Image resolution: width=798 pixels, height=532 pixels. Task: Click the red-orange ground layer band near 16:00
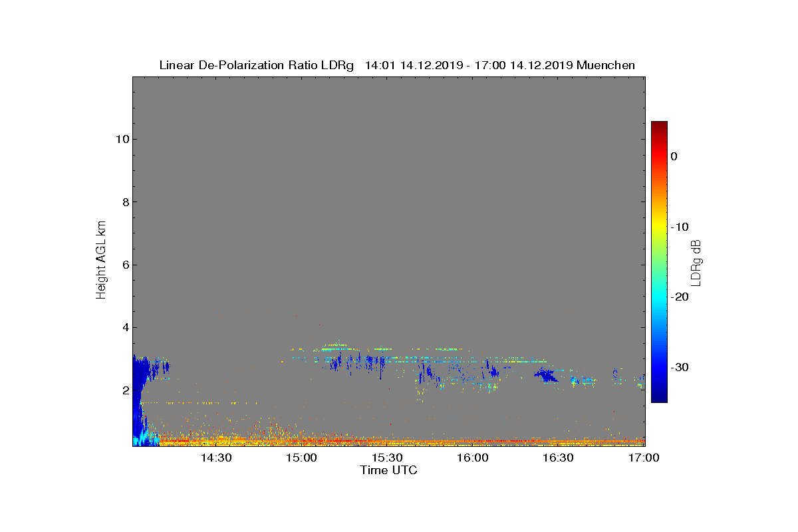click(x=473, y=441)
